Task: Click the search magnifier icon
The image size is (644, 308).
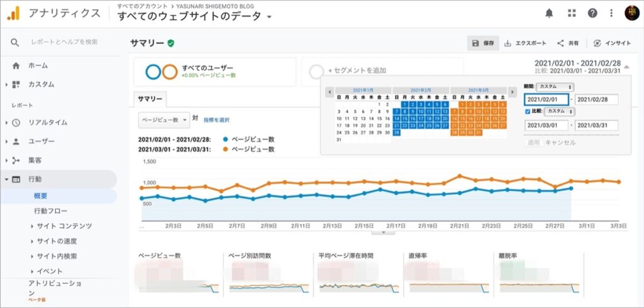Action: click(x=15, y=42)
